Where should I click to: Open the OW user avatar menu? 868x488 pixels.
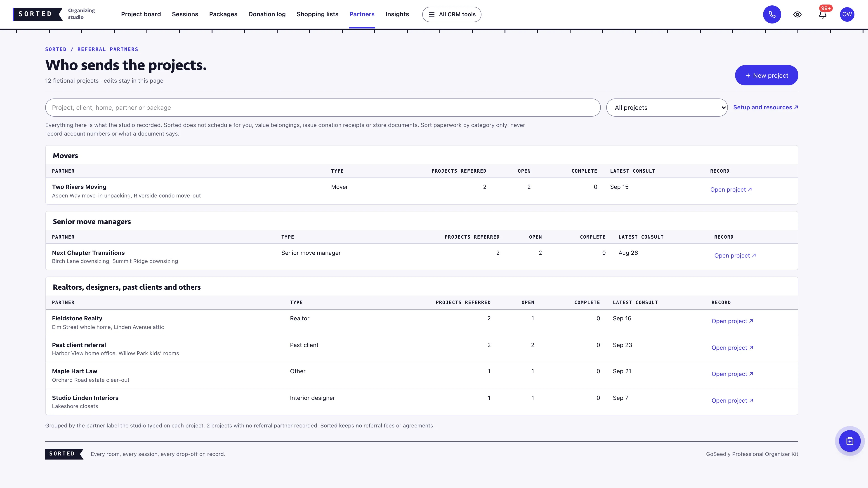[x=847, y=14]
